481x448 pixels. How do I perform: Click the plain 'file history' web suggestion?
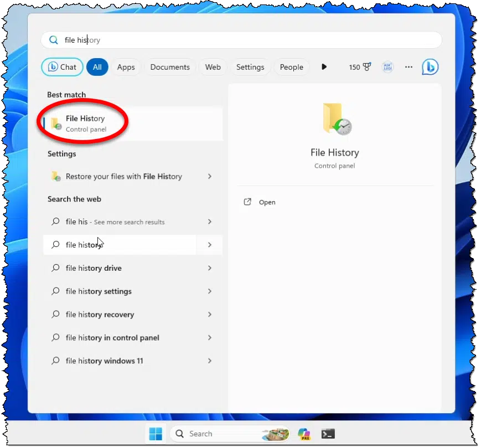click(120, 245)
